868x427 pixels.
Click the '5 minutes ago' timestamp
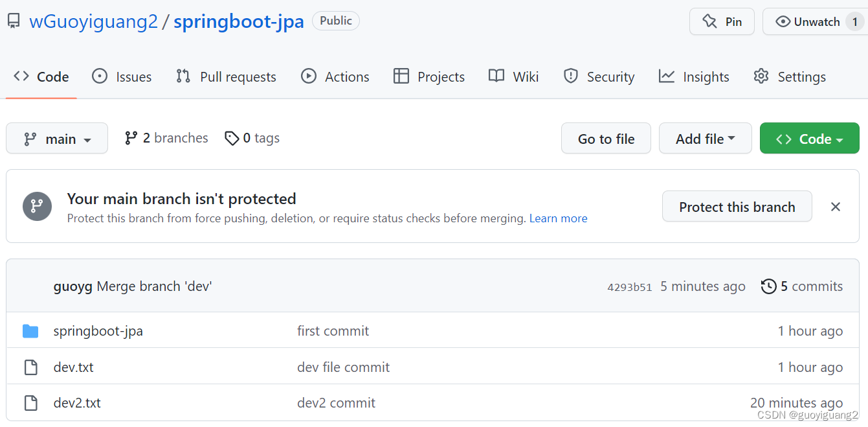(x=703, y=286)
